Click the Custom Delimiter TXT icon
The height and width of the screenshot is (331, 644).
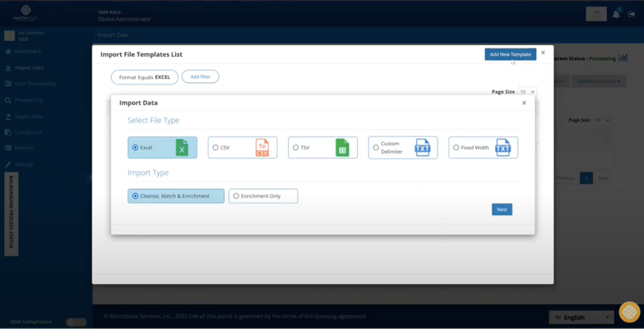(422, 148)
